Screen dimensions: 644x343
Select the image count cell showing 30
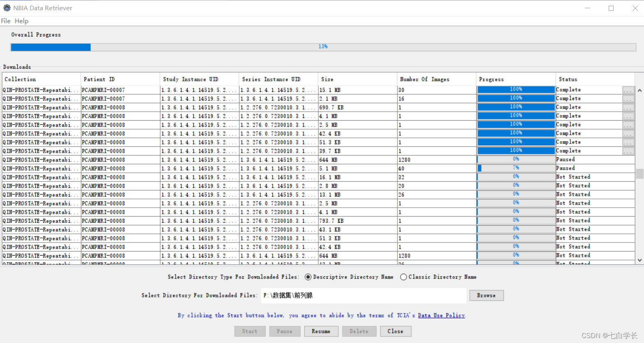437,90
